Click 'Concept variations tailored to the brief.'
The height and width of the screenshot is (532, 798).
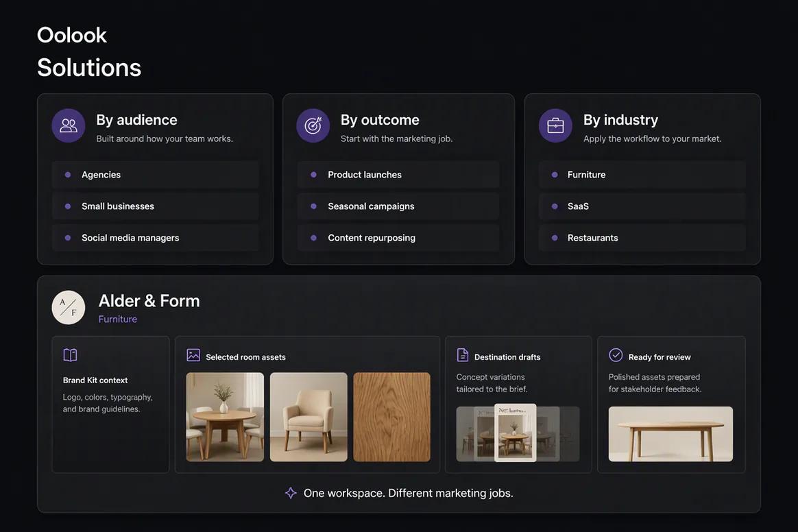(492, 383)
